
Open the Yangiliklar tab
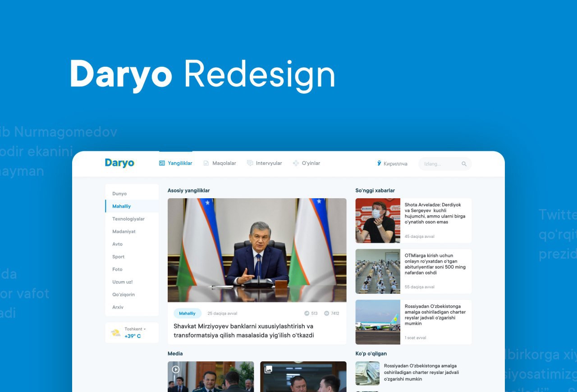[x=176, y=163]
